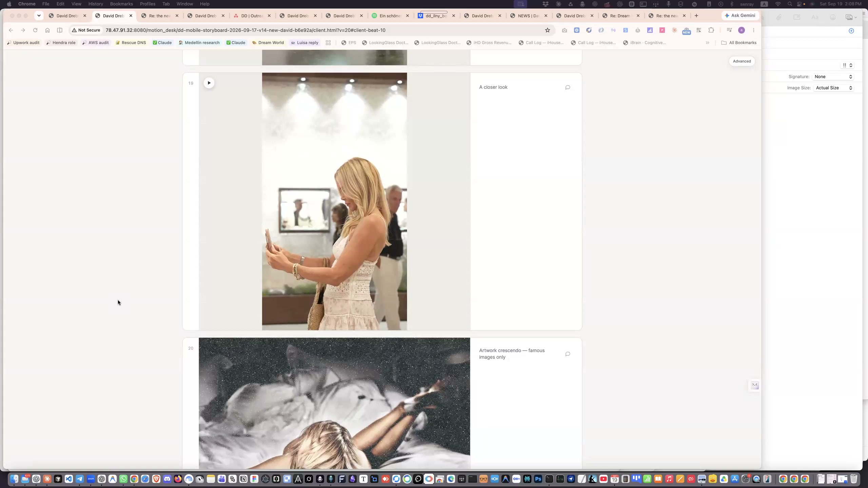
Task: Open the side panel icon in toolbar
Action: click(60, 30)
